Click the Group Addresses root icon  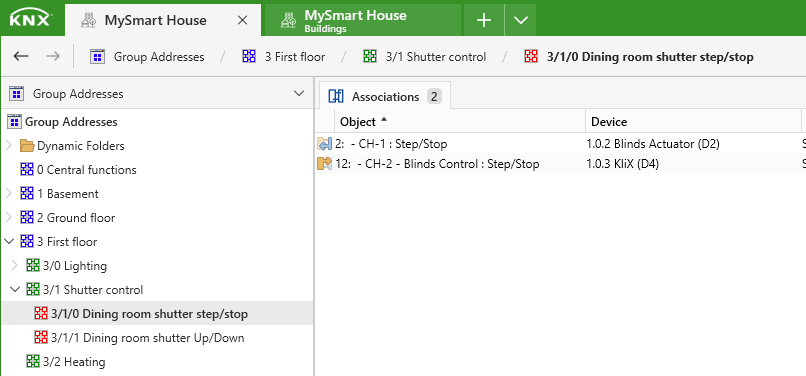point(14,122)
